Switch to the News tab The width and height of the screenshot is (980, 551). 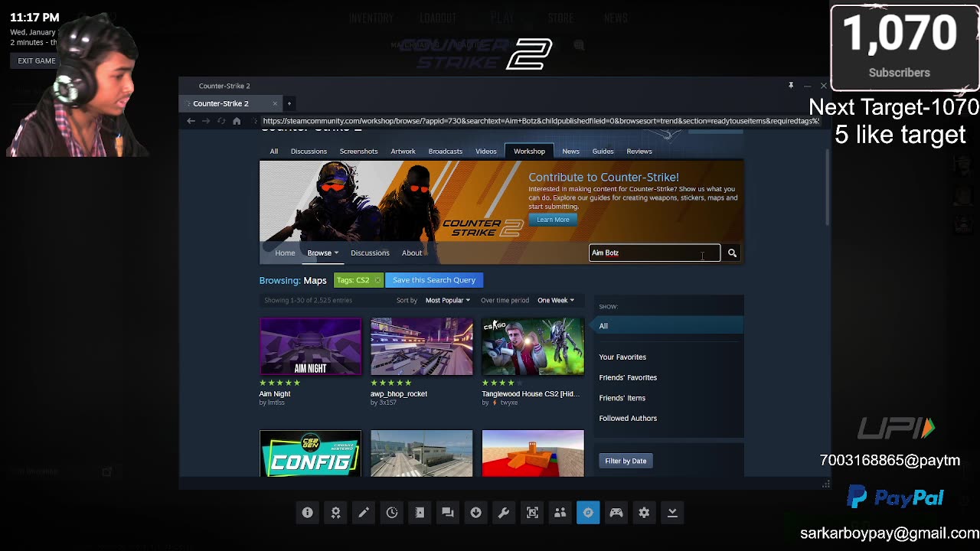pos(570,152)
